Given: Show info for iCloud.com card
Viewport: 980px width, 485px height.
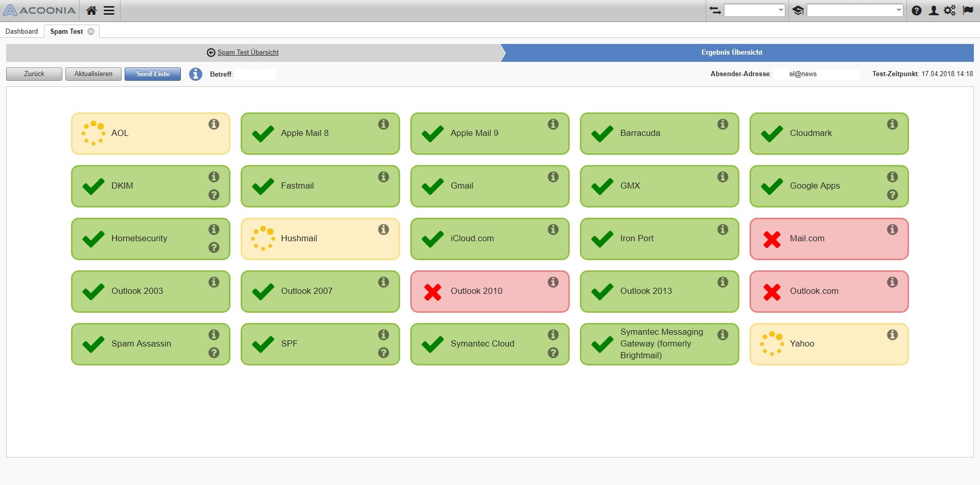Looking at the screenshot, I should (x=553, y=229).
